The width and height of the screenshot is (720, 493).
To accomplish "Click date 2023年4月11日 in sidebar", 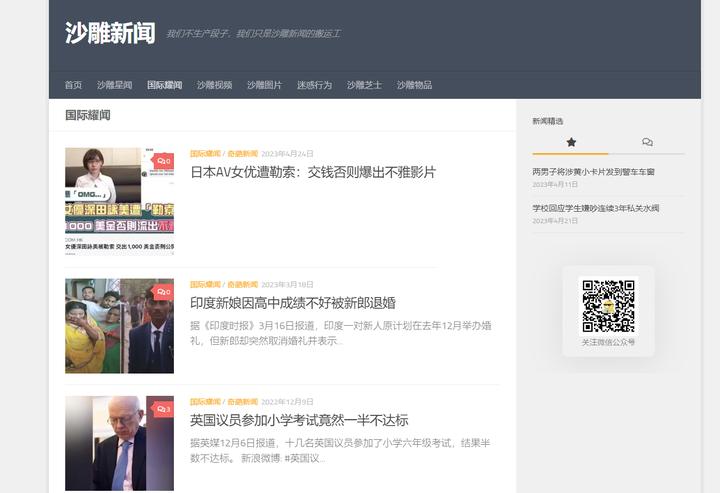I will tap(555, 185).
